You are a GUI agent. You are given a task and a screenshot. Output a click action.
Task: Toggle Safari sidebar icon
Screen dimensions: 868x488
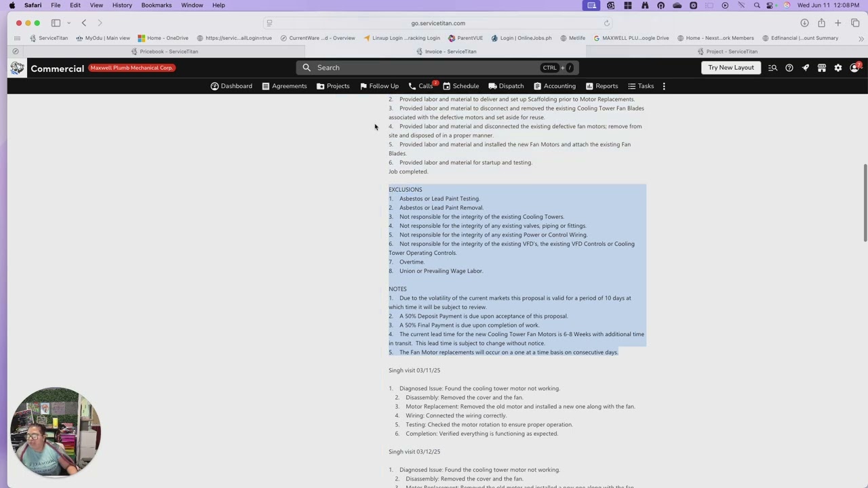(x=56, y=23)
